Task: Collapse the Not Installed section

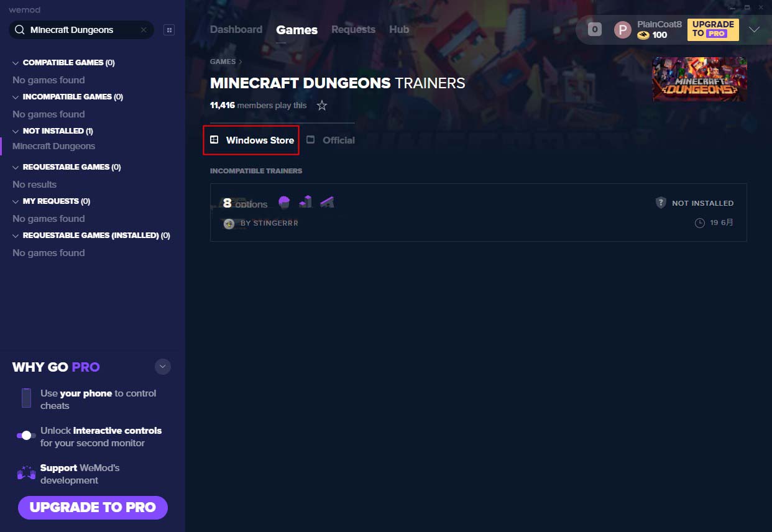Action: [16, 131]
